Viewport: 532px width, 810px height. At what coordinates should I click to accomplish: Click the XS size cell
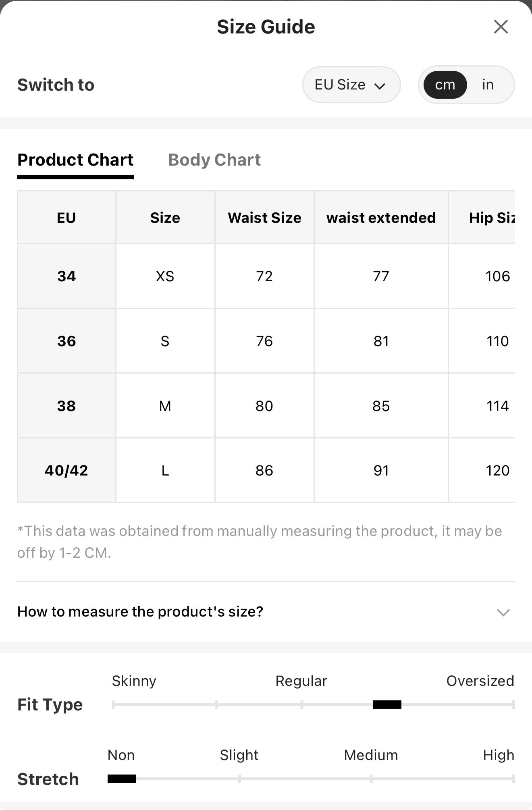coord(165,276)
